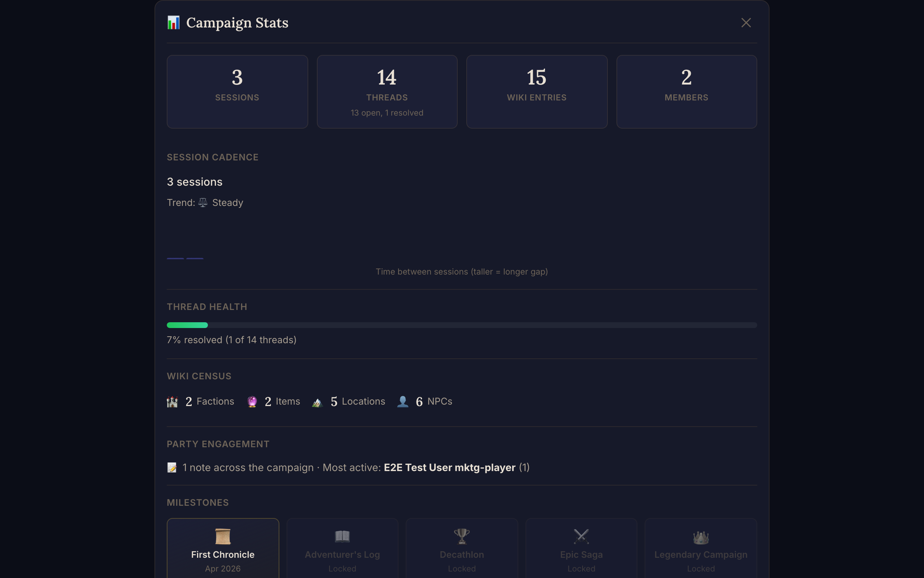Click the '3 sessions' cadence heading
This screenshot has width=924, height=578.
pos(195,182)
